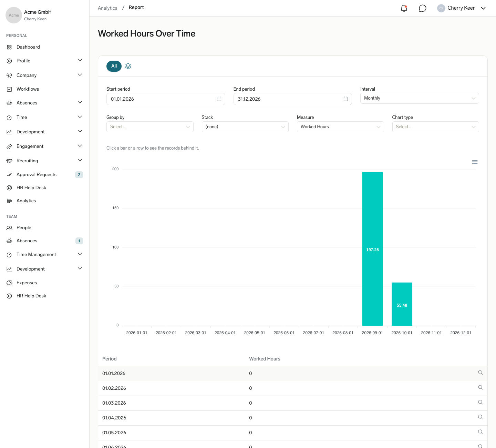Click the layers icon next to All
This screenshot has height=448, width=496.
tap(128, 66)
